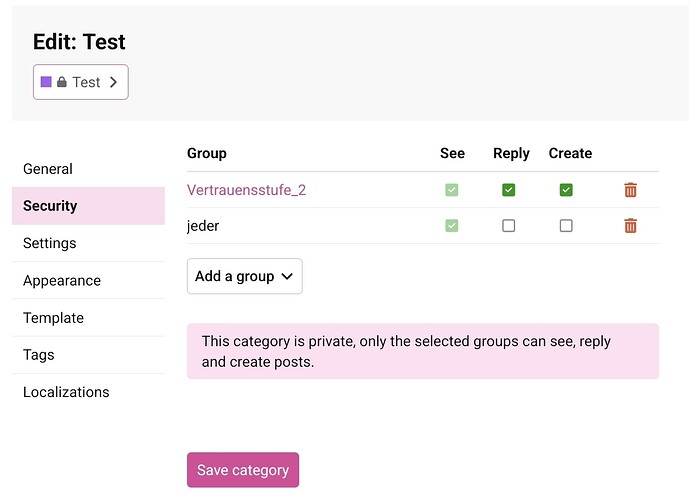Click the chevron arrow beside Test
Image resolution: width=689 pixels, height=500 pixels.
coord(113,82)
